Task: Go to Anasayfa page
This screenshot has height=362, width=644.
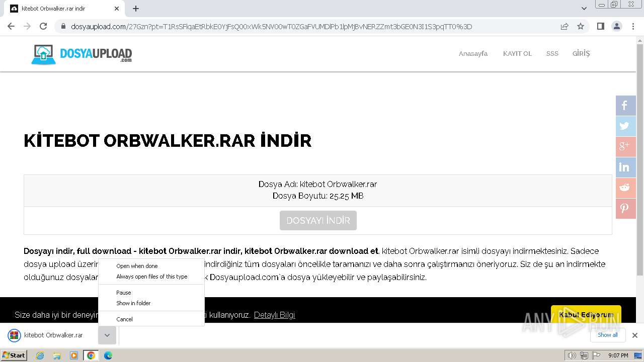Action: pyautogui.click(x=473, y=53)
